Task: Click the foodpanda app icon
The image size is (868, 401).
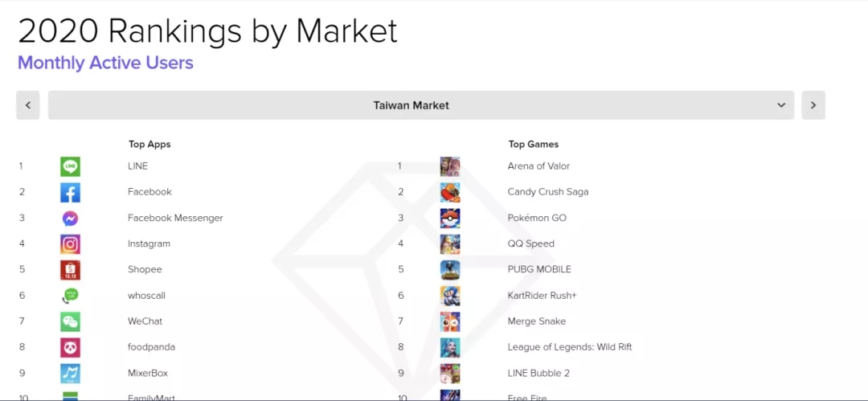Action: pos(70,347)
